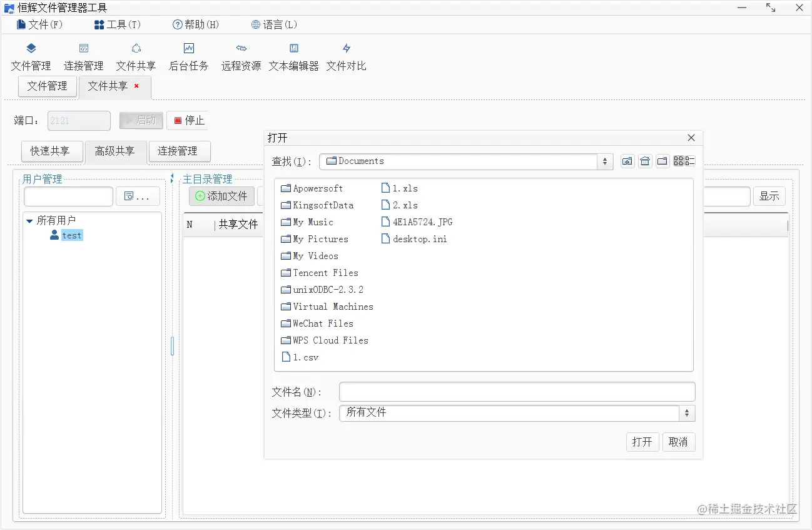This screenshot has width=812, height=530.
Task: Open the 帮助(H) menu
Action: (196, 24)
